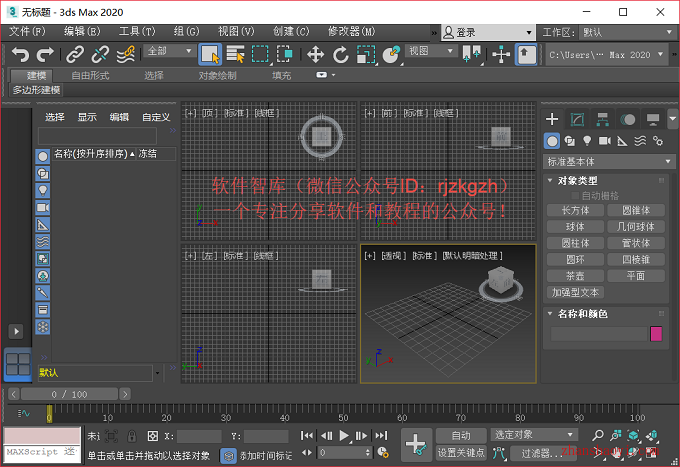Activate Select and Scale tool
Viewport: 680px width, 467px height.
(x=366, y=55)
